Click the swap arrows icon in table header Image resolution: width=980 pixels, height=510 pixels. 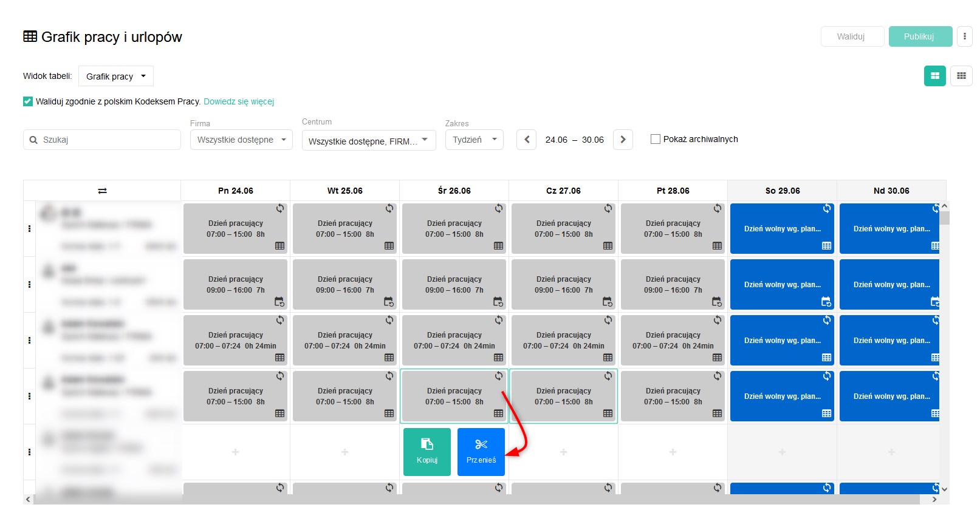click(x=102, y=191)
